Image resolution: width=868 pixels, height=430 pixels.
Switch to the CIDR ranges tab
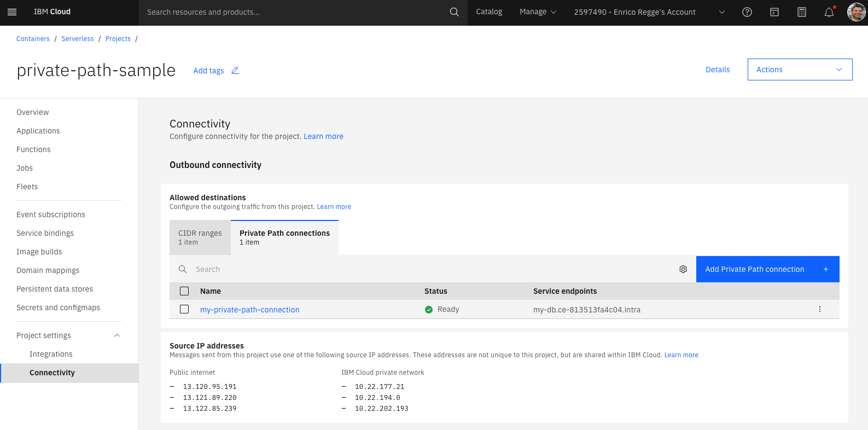coord(200,237)
